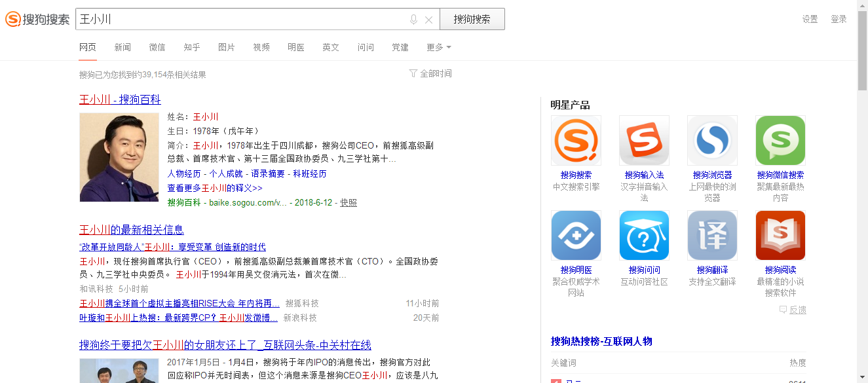Open 搜狗阅读 product icon
The height and width of the screenshot is (383, 868).
[x=780, y=236]
